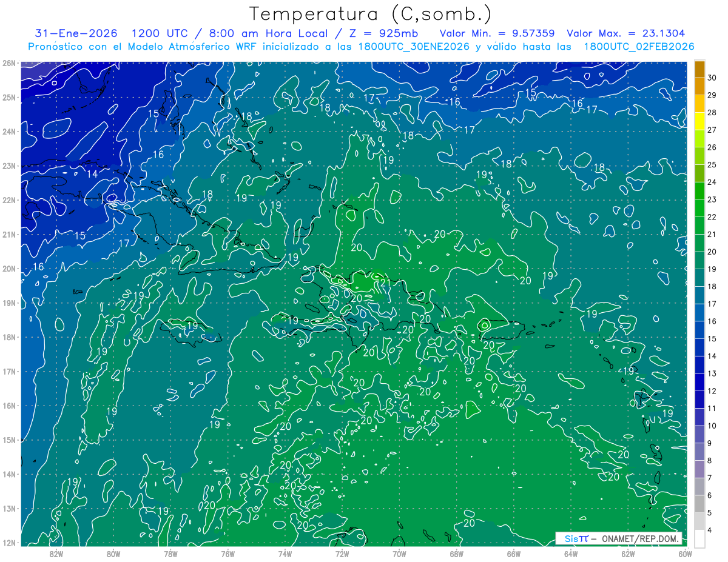This screenshot has width=728, height=562.
Task: Click the '74W' longitude axis label
Action: (285, 554)
